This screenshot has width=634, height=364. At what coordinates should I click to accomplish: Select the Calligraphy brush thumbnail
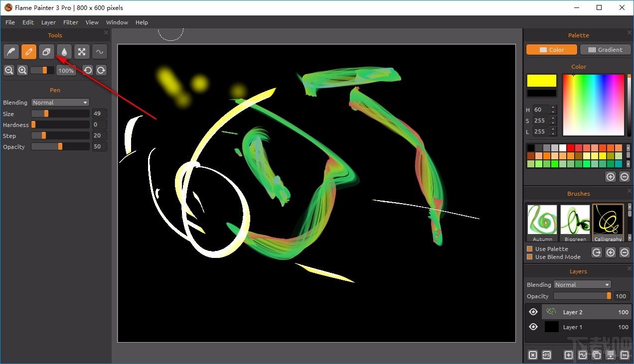pyautogui.click(x=608, y=223)
